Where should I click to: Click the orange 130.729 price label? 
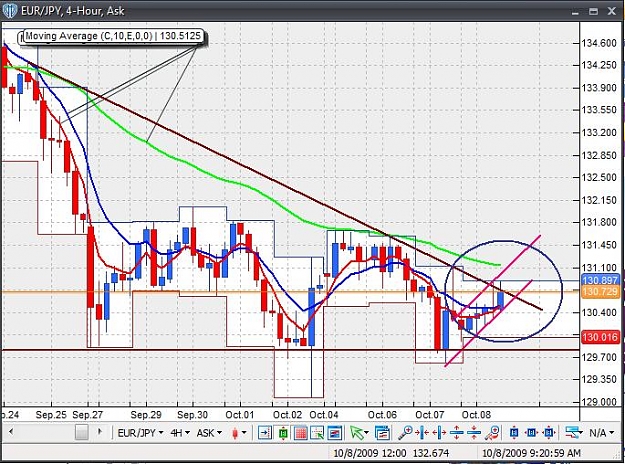point(600,291)
